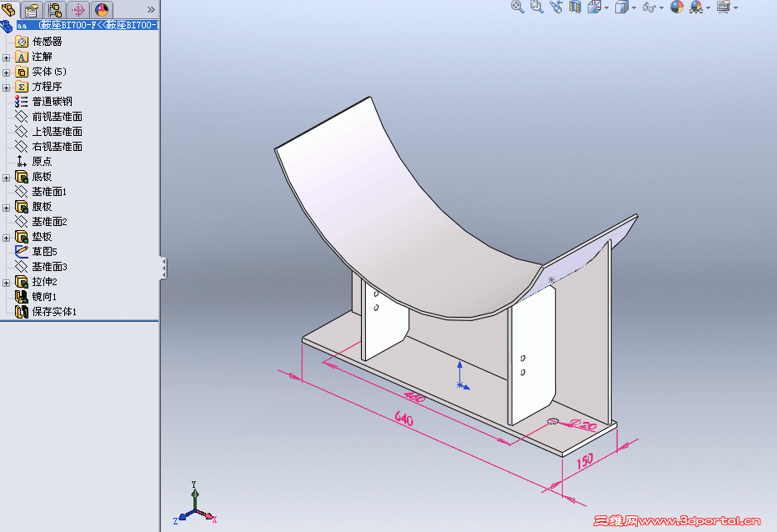Screen dimensions: 777x532
Task: Open the DisplayManager appearance tab
Action: point(102,9)
